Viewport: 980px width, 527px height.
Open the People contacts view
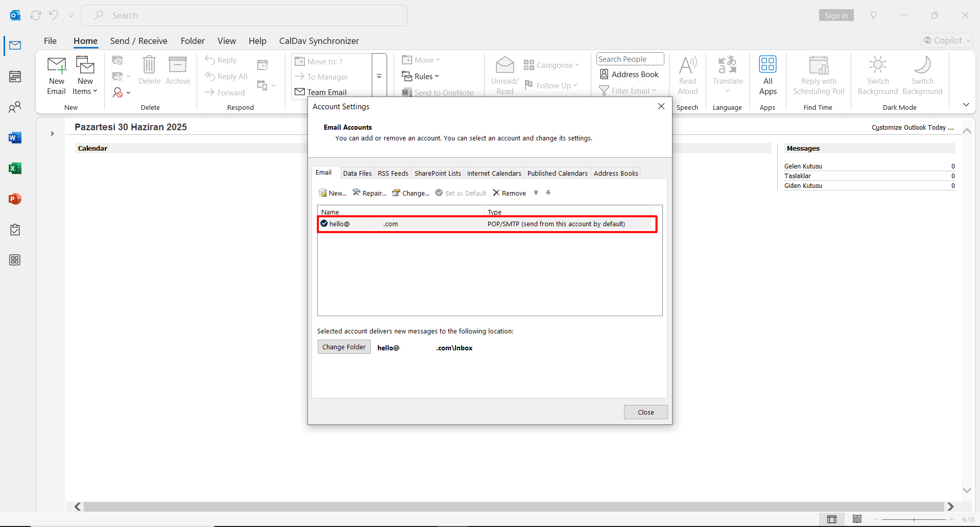click(x=15, y=107)
